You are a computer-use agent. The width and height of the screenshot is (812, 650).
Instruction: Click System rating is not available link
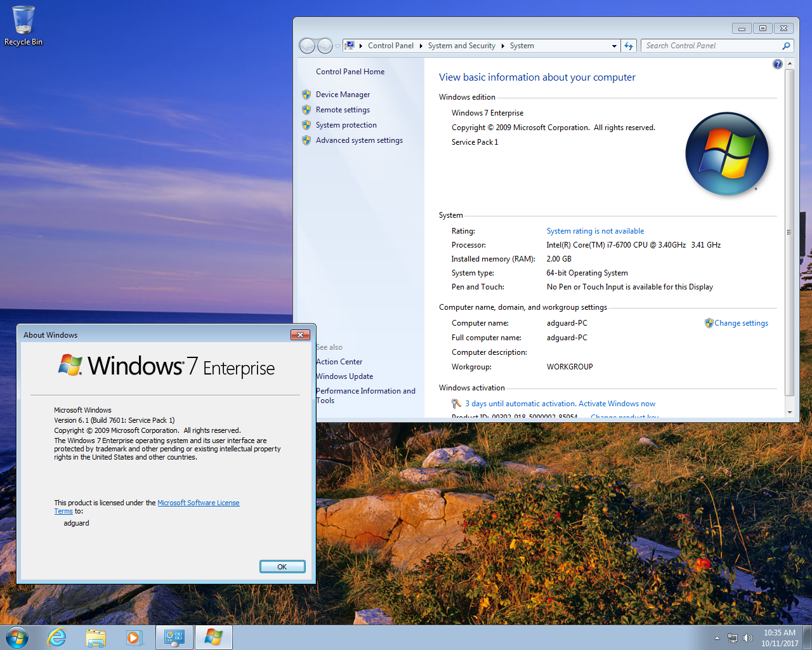point(595,231)
